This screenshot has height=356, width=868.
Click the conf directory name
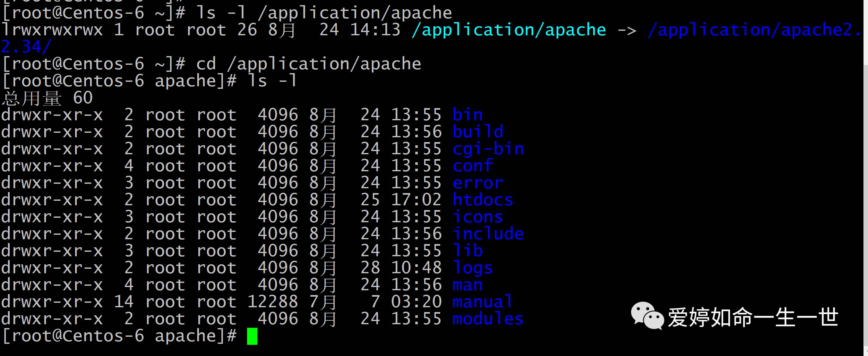pos(472,166)
